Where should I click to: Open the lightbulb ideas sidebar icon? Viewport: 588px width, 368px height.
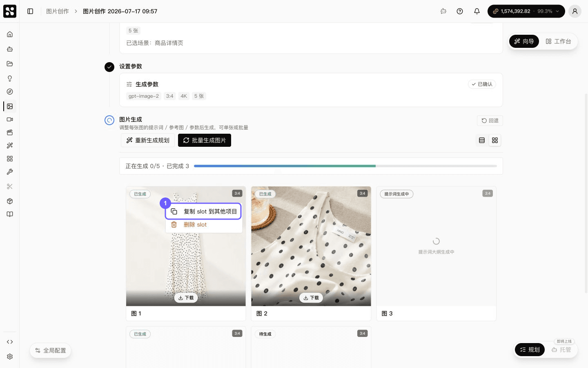(x=10, y=79)
